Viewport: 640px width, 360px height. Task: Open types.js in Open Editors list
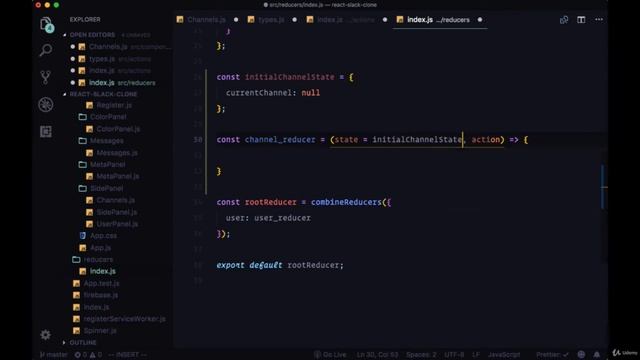coord(102,59)
